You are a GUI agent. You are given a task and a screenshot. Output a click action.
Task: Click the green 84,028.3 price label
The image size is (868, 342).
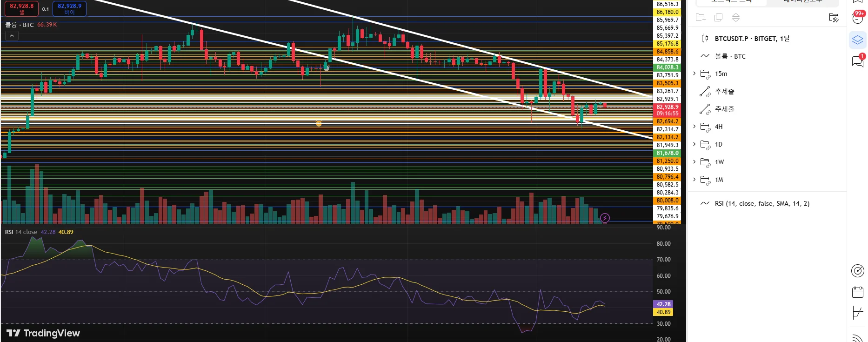coord(668,67)
